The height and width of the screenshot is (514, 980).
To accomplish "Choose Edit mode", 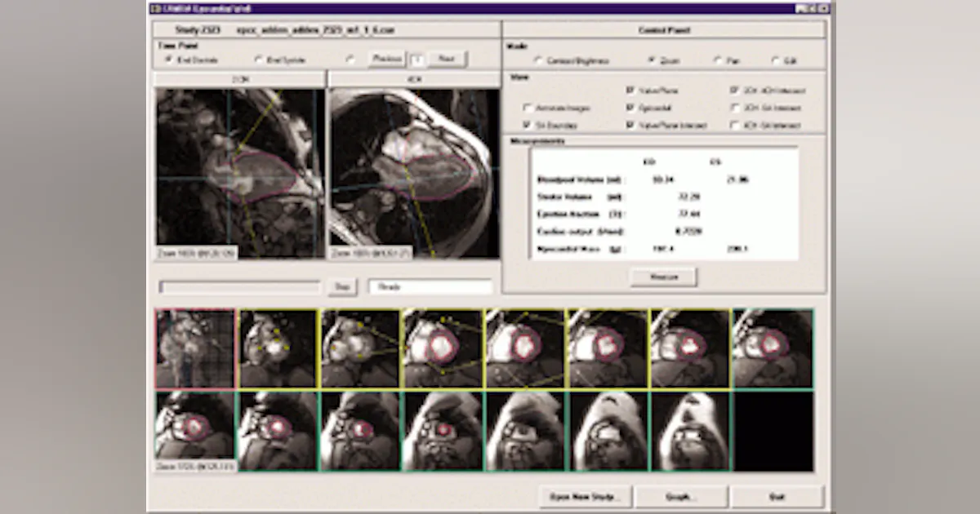I will coord(774,60).
